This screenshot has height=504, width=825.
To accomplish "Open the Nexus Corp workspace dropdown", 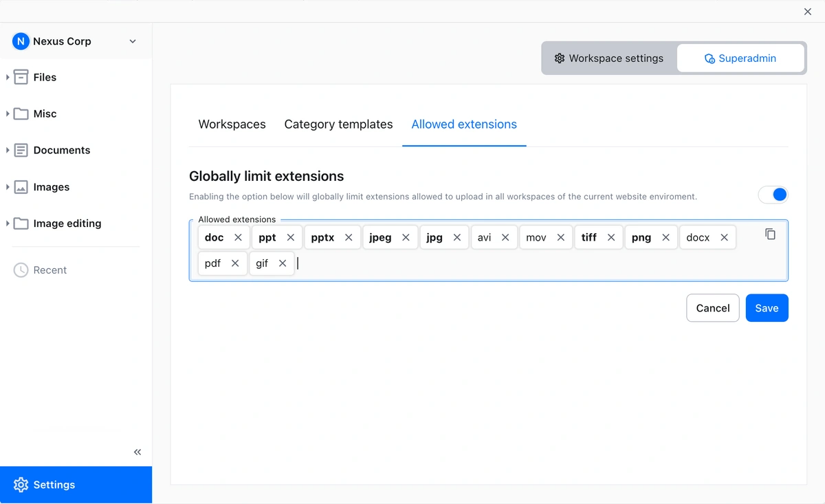I will pos(133,41).
